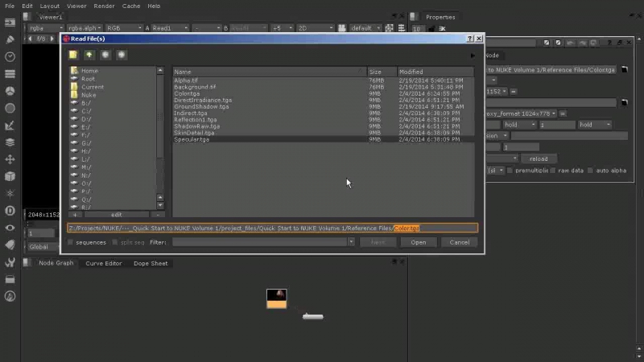Open the A input Read1 dropdown
Screen dimensions: 644x362
pyautogui.click(x=170, y=28)
